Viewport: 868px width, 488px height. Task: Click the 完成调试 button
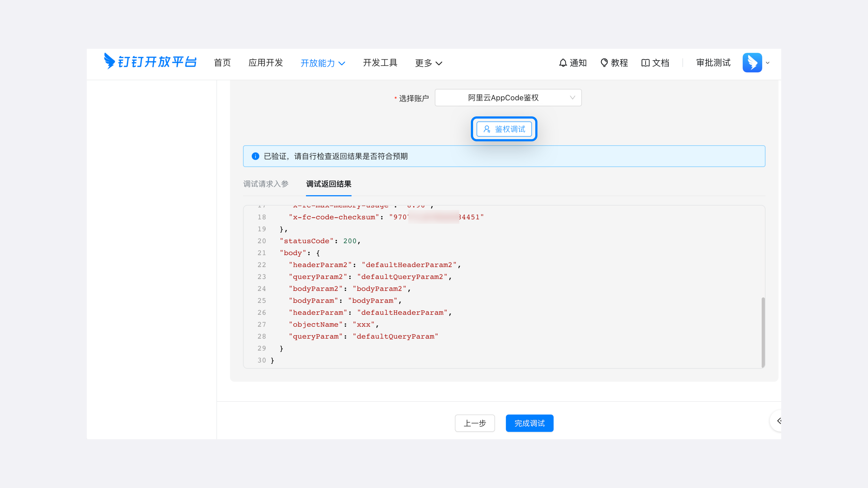pos(529,423)
